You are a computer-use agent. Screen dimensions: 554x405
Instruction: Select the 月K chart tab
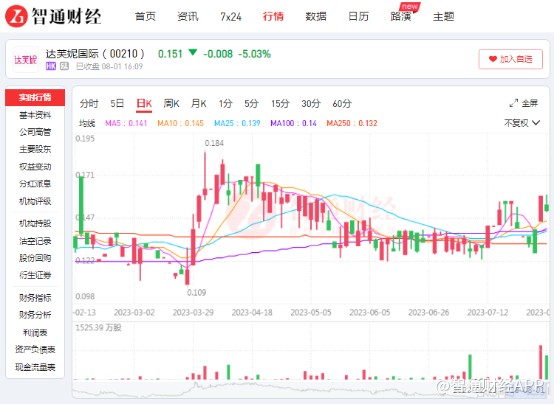point(199,104)
